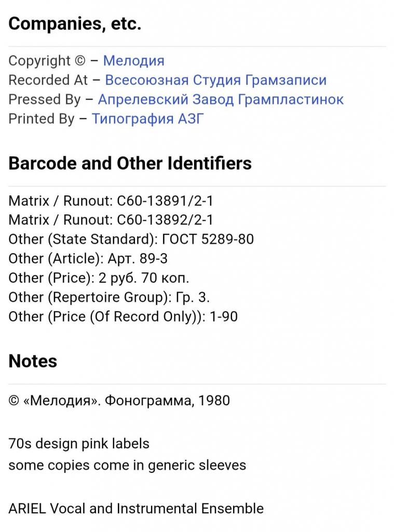Click the Price (Of Record Only) 1-90 line
Viewport: 394px width, 532px height.
coord(123,316)
